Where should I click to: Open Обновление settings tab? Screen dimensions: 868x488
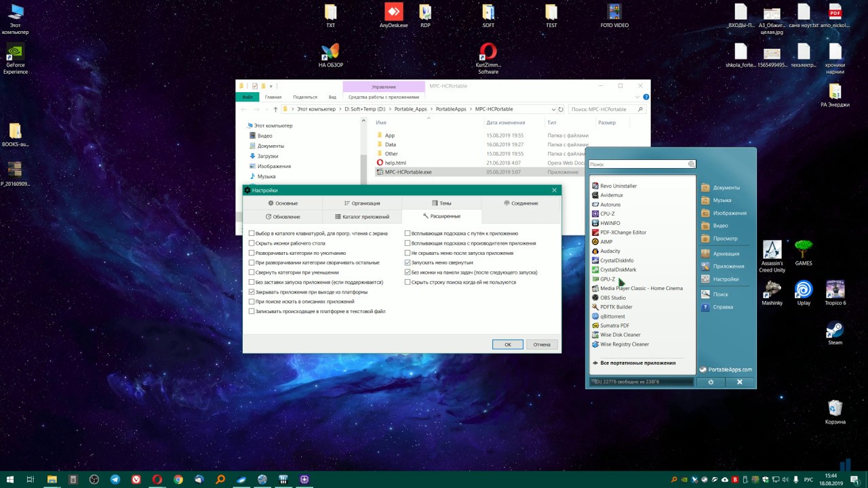283,216
